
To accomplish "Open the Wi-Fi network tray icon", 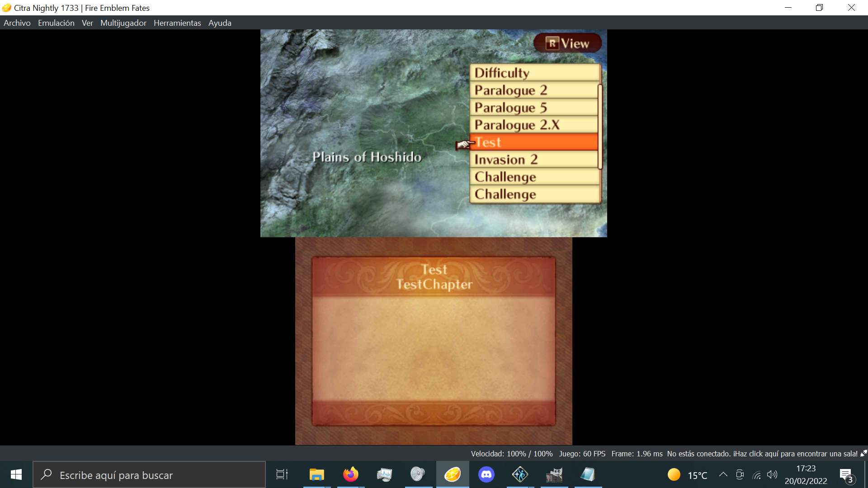I will point(756,474).
